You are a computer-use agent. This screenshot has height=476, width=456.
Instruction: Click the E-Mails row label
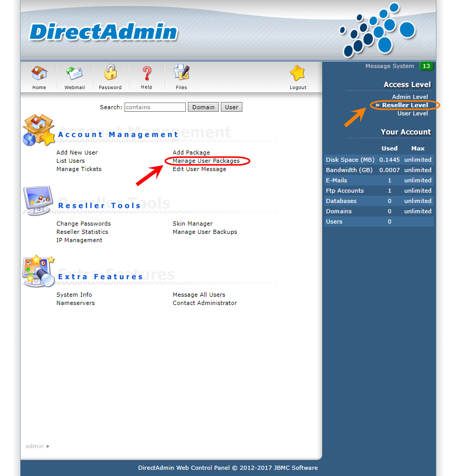tap(337, 180)
